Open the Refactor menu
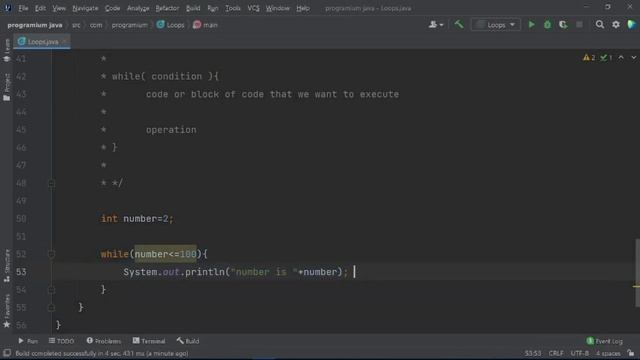The height and width of the screenshot is (360, 640). [x=167, y=8]
